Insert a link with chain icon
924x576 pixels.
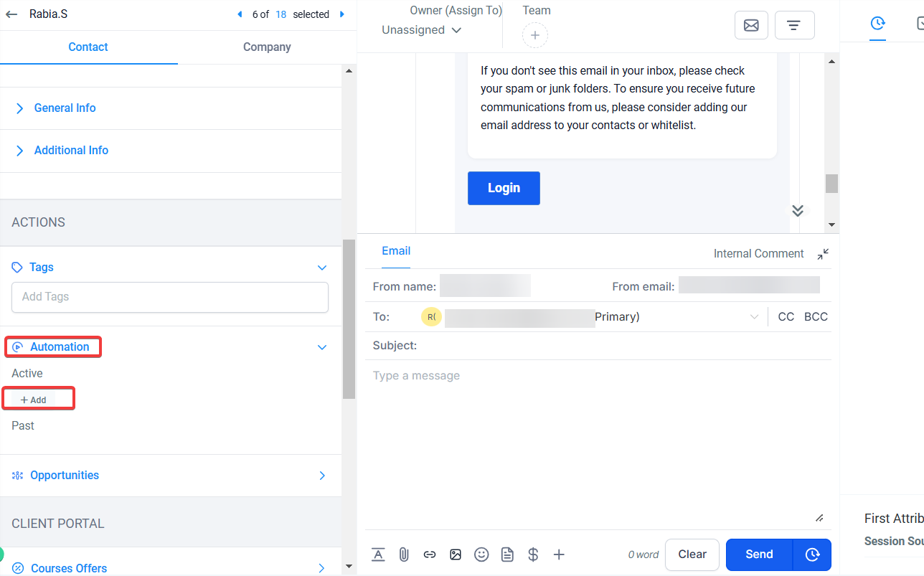(x=430, y=554)
